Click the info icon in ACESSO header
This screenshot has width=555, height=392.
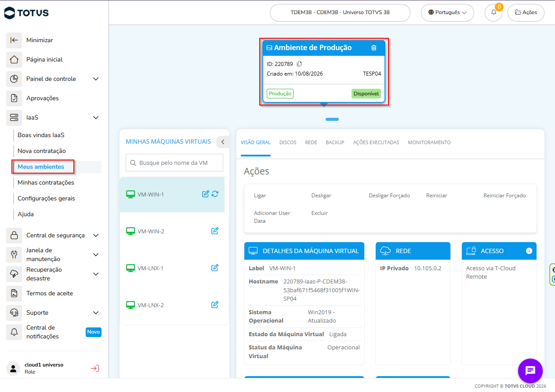(x=529, y=251)
